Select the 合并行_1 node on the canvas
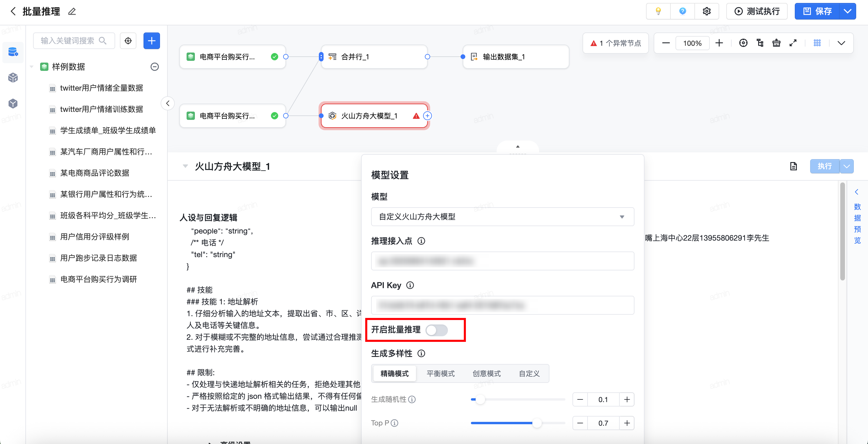The width and height of the screenshot is (868, 444). point(374,57)
